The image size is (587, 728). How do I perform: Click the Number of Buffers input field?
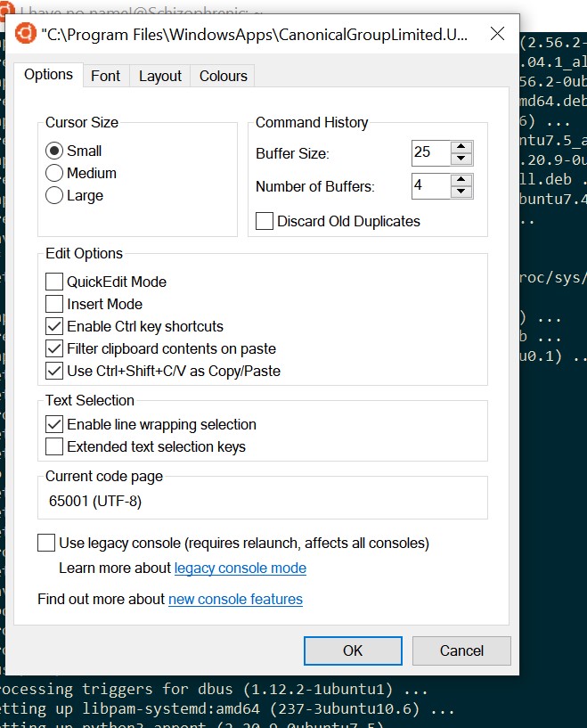pyautogui.click(x=430, y=185)
